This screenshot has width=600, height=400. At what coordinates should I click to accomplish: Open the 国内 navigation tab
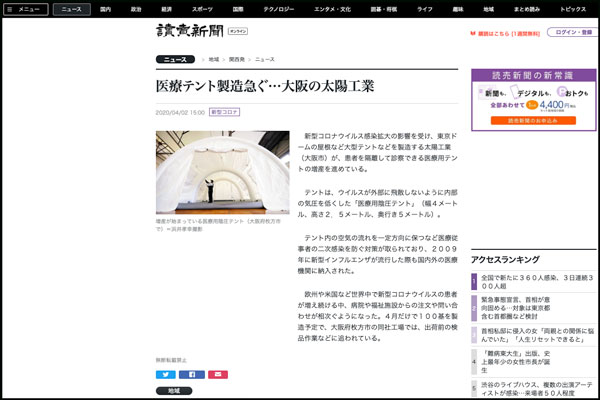pyautogui.click(x=106, y=8)
